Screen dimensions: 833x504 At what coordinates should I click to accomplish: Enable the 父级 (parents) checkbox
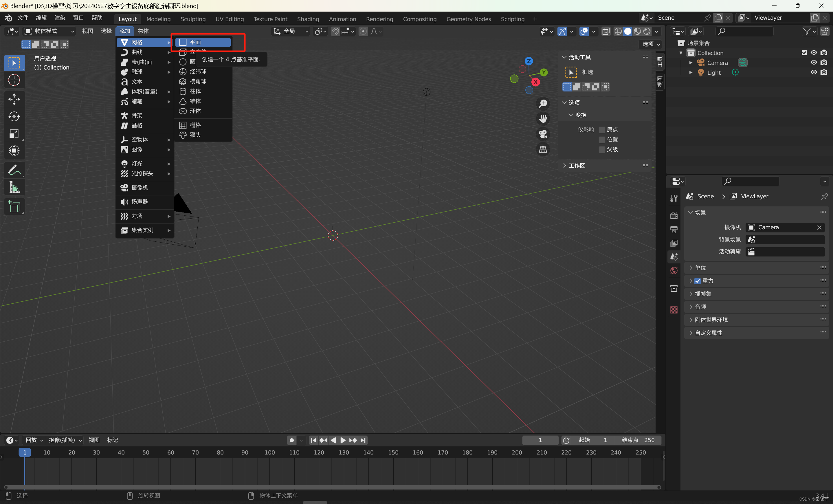tap(602, 149)
